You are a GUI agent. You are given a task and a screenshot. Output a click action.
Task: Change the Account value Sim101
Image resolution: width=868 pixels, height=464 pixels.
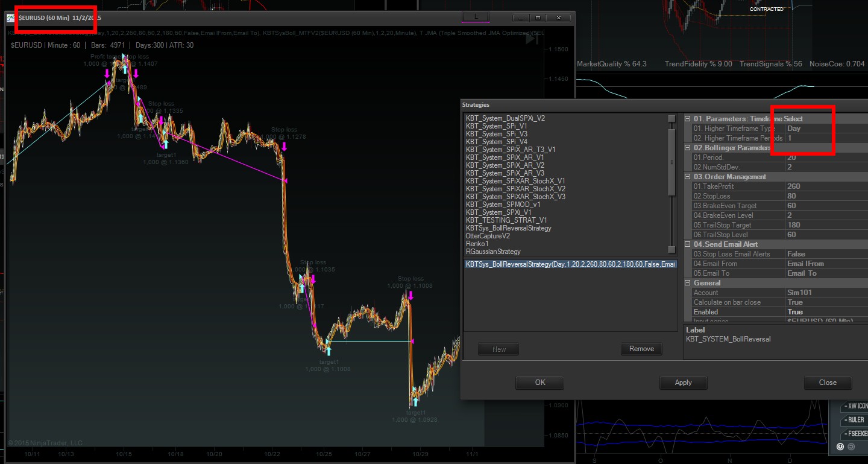coord(826,293)
